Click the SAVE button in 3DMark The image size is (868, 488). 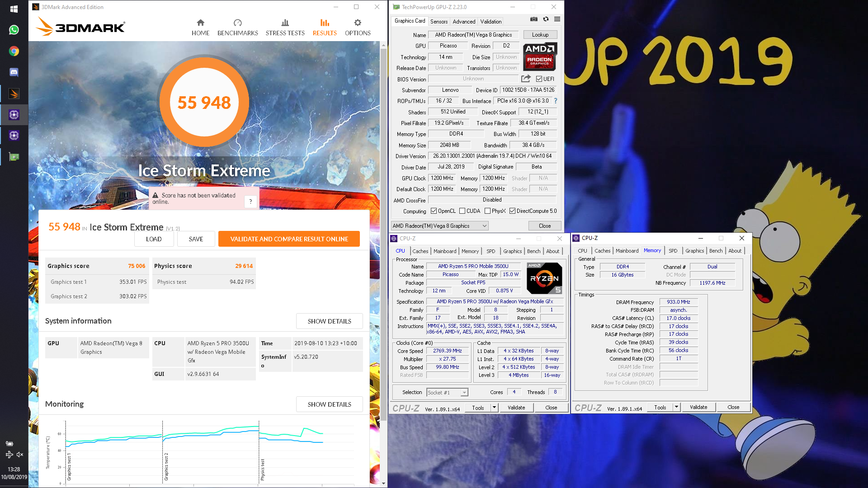pyautogui.click(x=196, y=239)
